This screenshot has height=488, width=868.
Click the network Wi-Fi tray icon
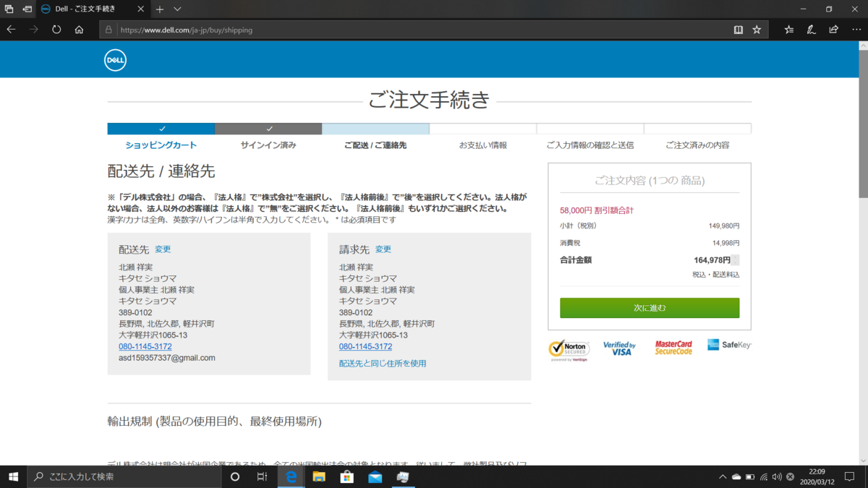coord(764,476)
